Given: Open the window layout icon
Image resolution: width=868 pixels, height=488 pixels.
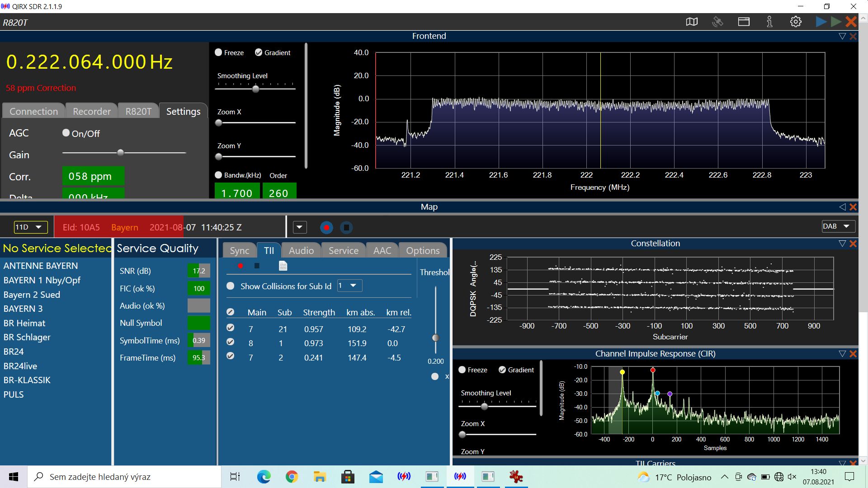Looking at the screenshot, I should click(744, 22).
